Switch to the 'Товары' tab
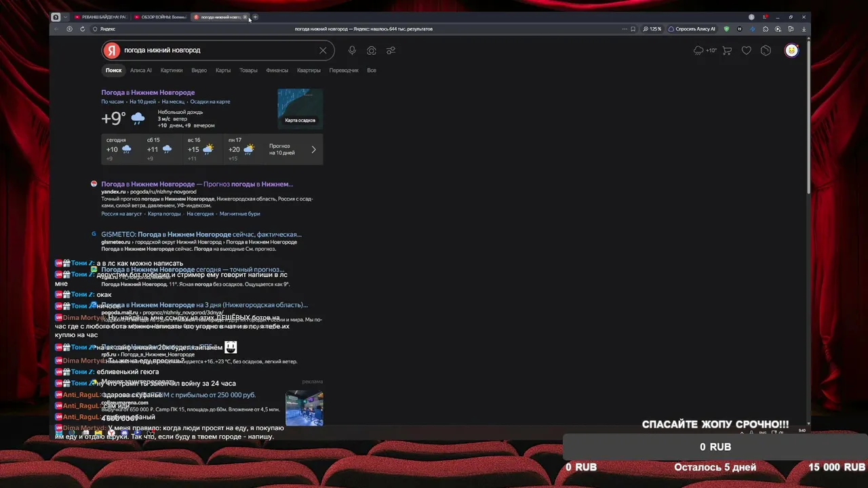The width and height of the screenshot is (868, 488). coord(248,70)
